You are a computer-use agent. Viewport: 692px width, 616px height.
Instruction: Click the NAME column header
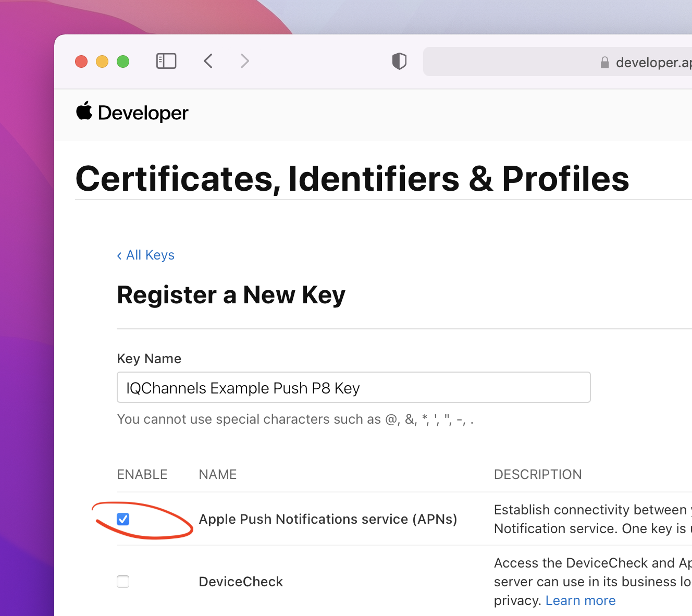pyautogui.click(x=218, y=474)
